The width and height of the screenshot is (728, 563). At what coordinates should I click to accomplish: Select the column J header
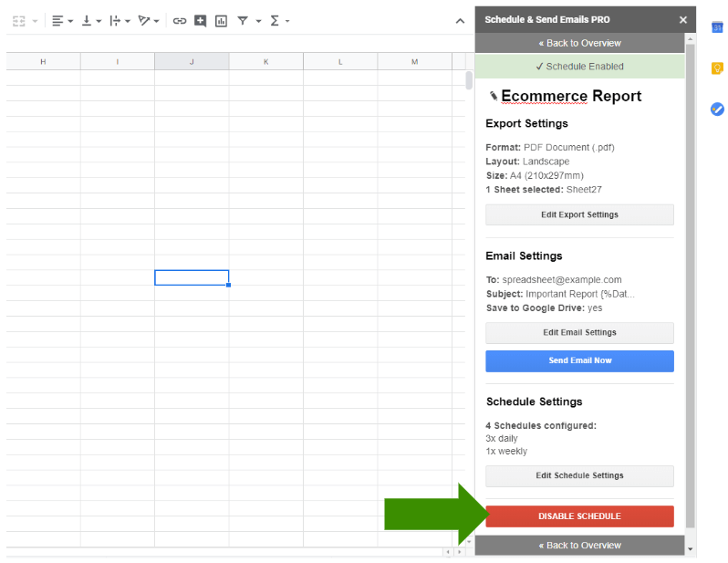coord(192,62)
